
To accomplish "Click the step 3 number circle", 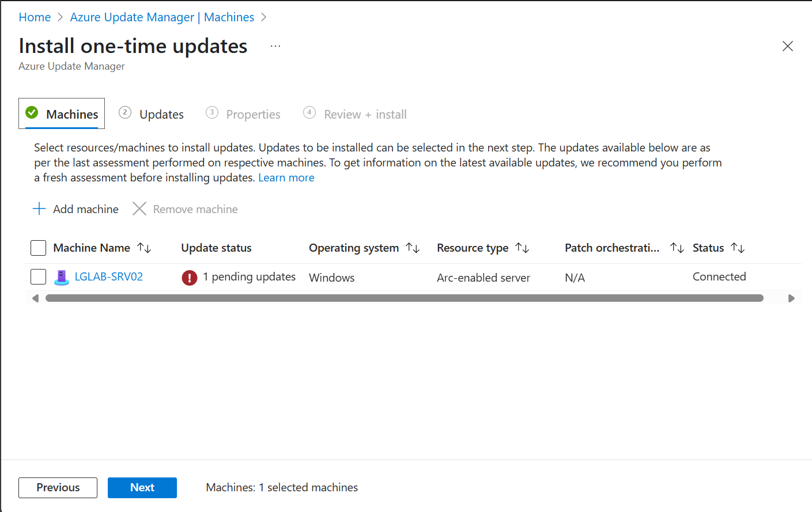I will pos(212,112).
